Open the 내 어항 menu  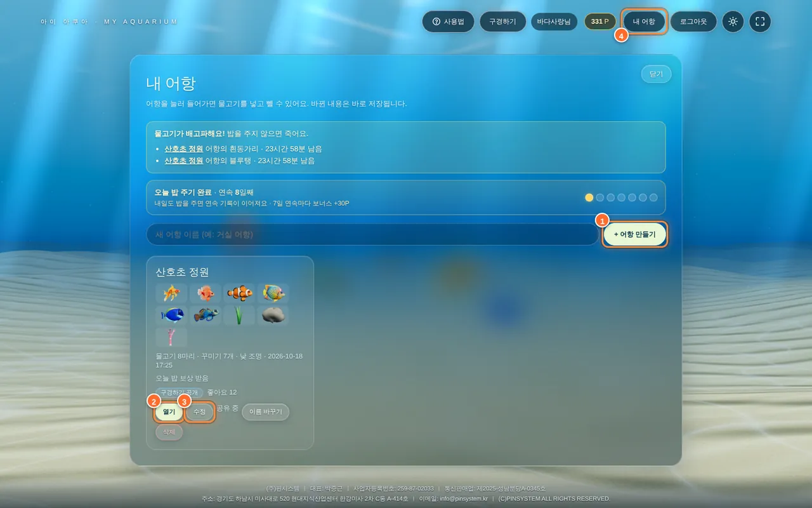click(644, 22)
